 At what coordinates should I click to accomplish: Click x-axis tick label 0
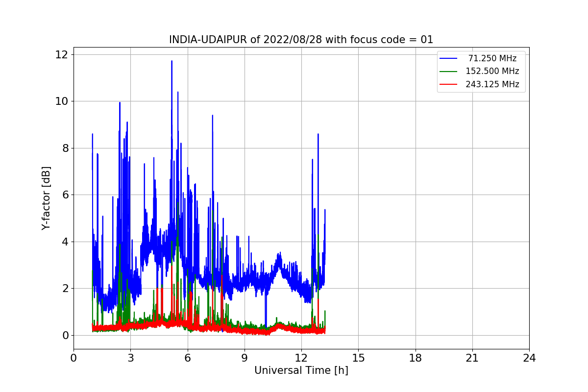pos(73,358)
